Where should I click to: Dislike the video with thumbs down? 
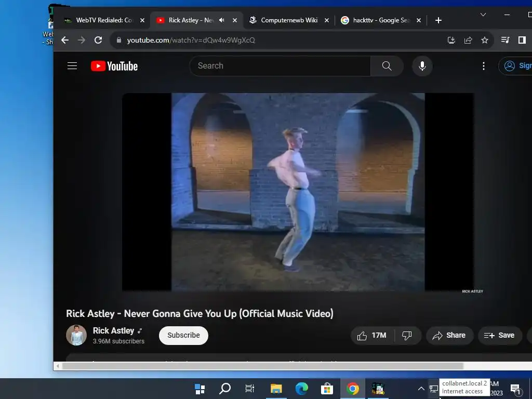[407, 335]
